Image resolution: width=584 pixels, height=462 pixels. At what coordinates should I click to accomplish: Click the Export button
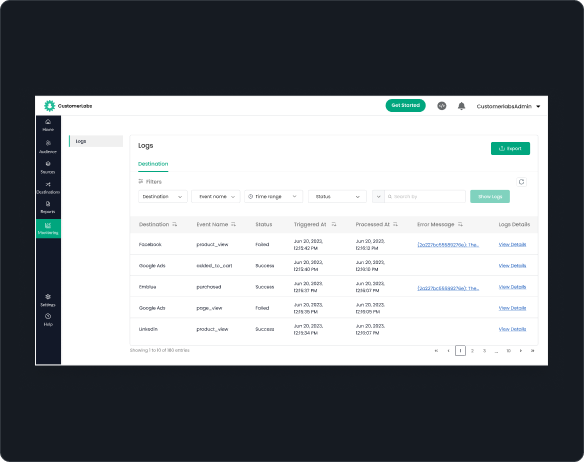pos(510,148)
